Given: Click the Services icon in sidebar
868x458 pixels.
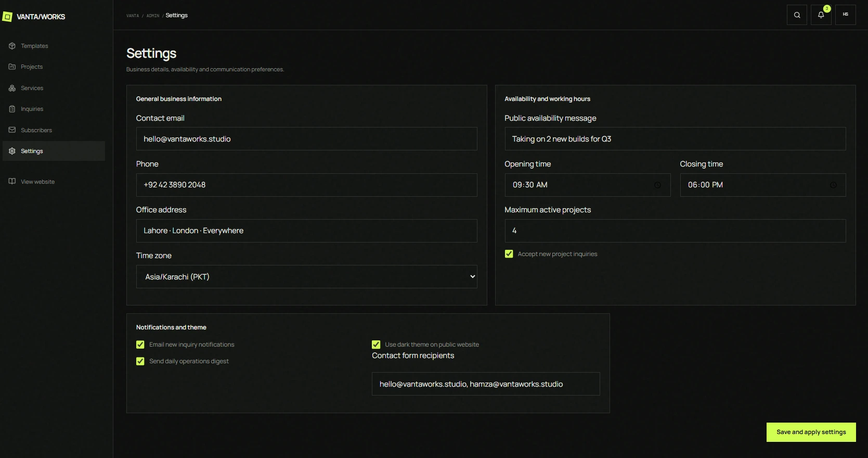Looking at the screenshot, I should tap(12, 88).
